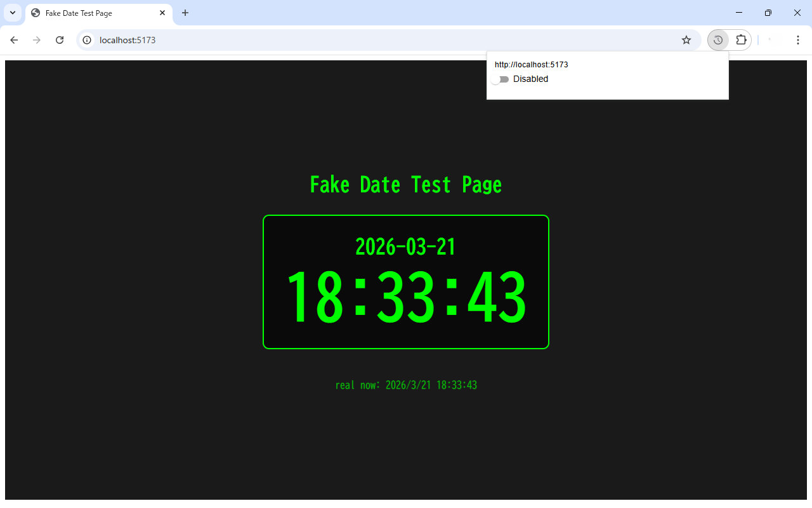This screenshot has height=508, width=812.
Task: Open Chrome's three-dot menu
Action: tap(798, 40)
